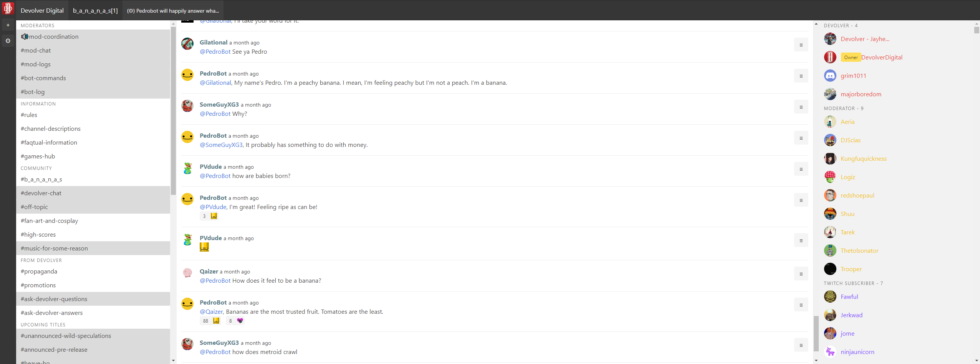
Task: Open the #channel-descriptions channel
Action: point(93,128)
